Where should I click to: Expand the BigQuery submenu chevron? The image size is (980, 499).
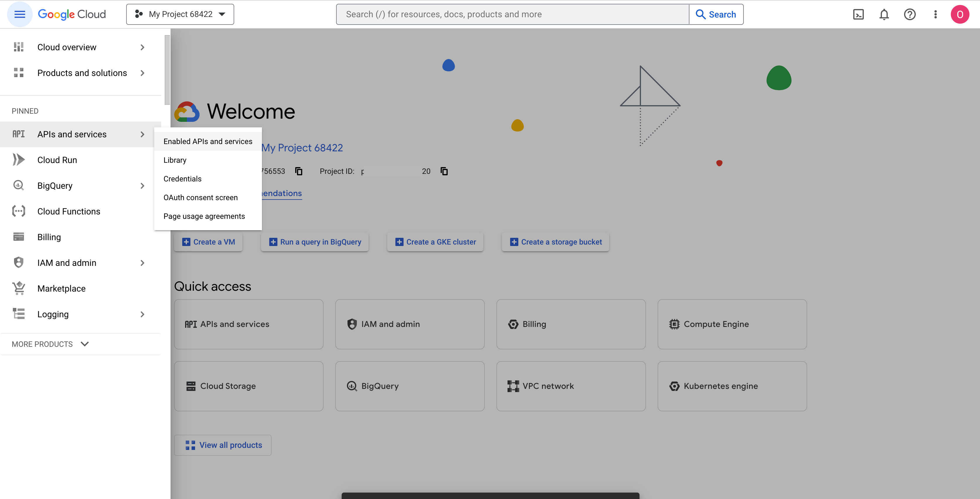(x=142, y=186)
